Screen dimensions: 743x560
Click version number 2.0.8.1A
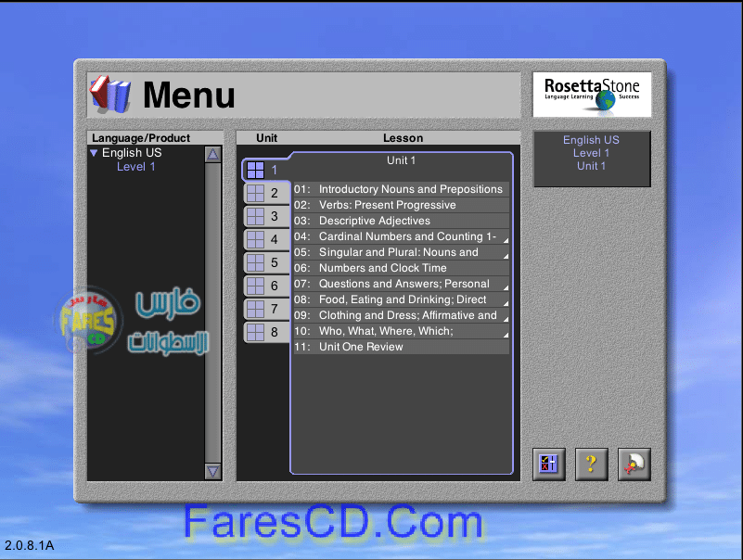(x=30, y=545)
